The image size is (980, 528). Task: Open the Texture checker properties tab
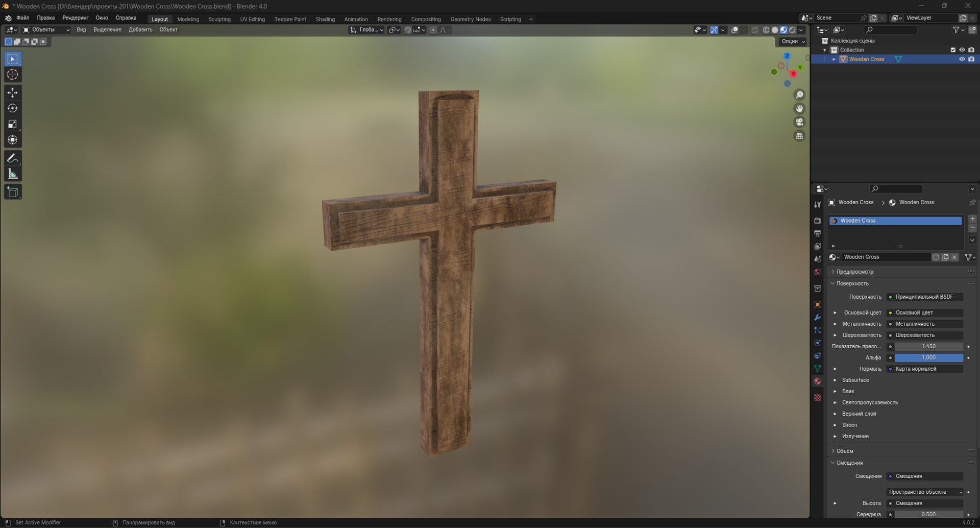(817, 397)
